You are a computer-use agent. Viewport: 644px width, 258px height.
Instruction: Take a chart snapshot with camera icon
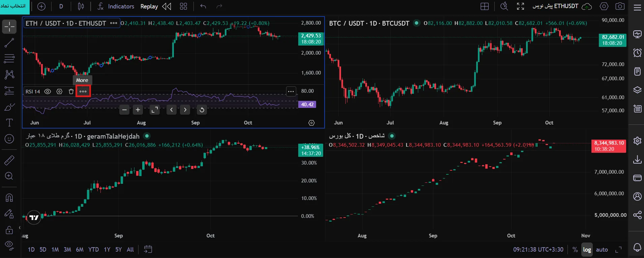[620, 6]
